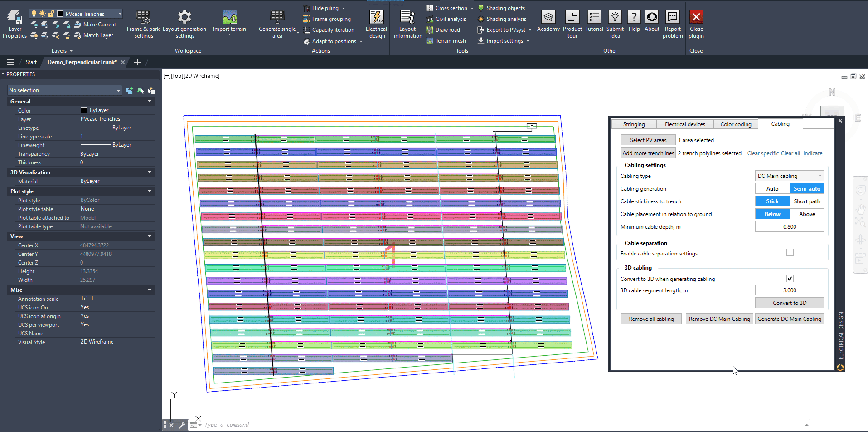Image resolution: width=868 pixels, height=432 pixels.
Task: Click the Clear all link
Action: pos(790,153)
